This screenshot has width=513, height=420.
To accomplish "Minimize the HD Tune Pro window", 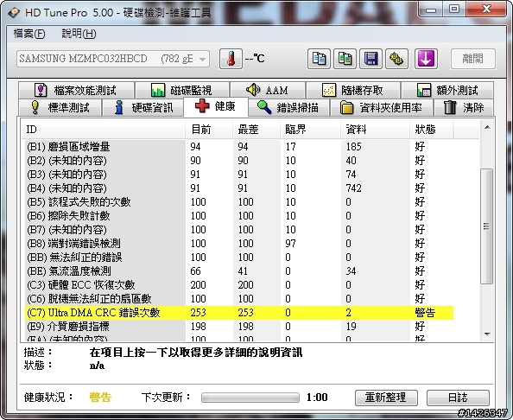I will click(431, 10).
